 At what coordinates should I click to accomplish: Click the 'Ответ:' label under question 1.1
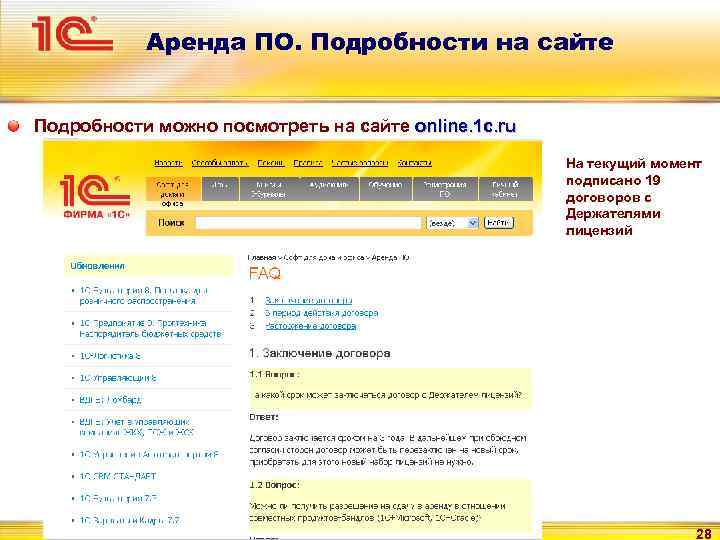(x=264, y=417)
